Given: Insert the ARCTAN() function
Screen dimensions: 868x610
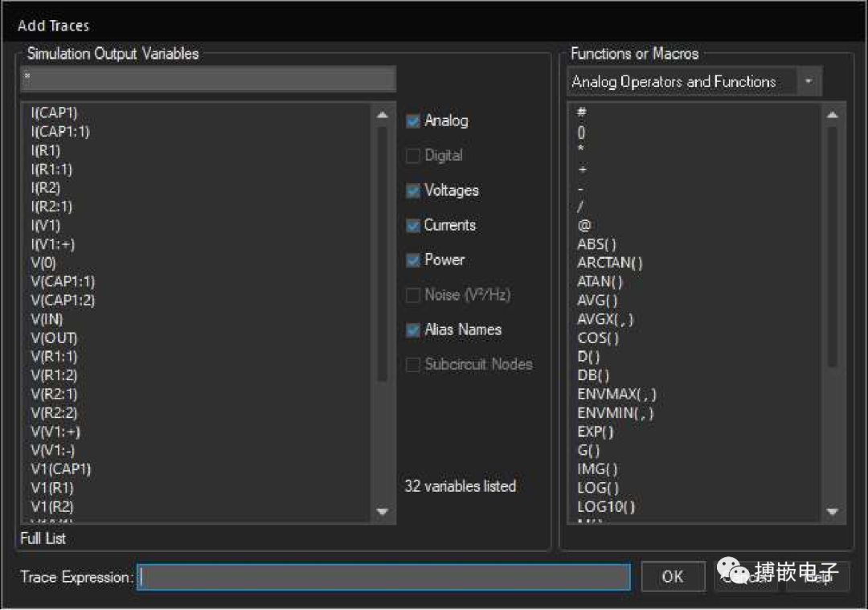Looking at the screenshot, I should pos(610,264).
